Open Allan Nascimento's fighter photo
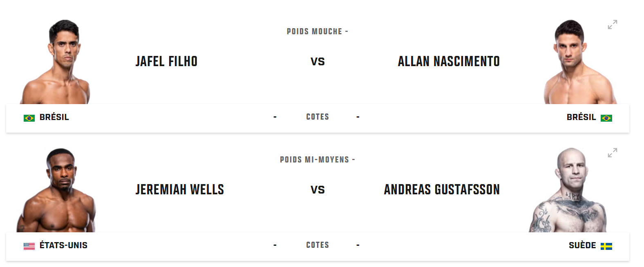This screenshot has height=267, width=644. point(579,62)
